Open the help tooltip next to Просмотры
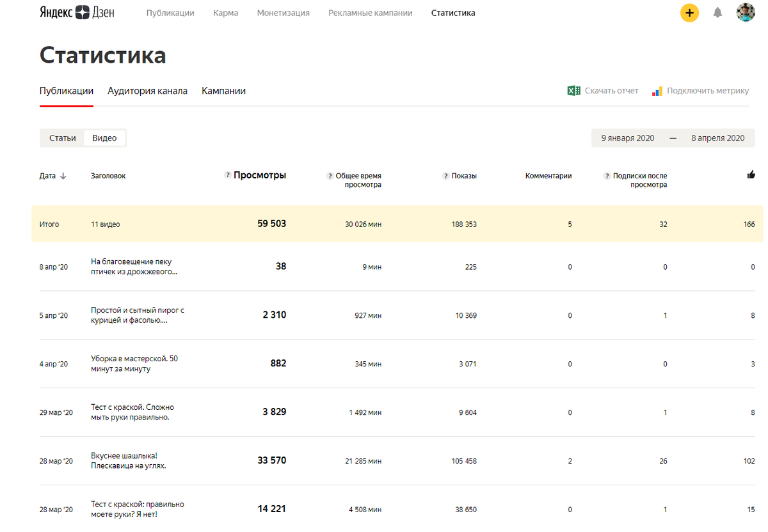Screen dimensions: 768x532 [227, 174]
